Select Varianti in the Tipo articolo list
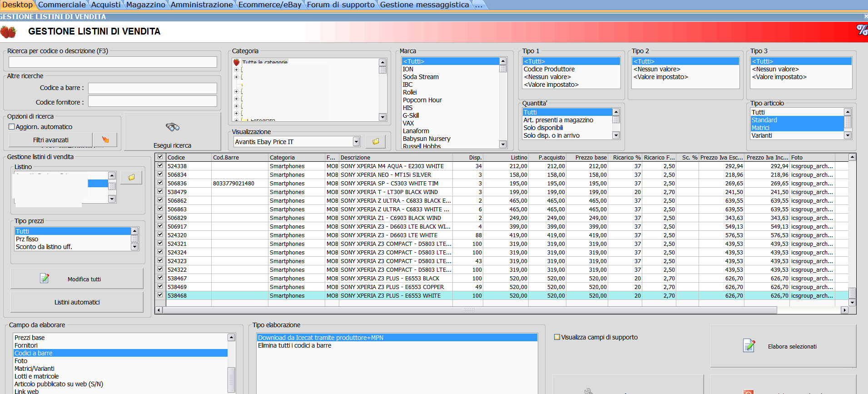The height and width of the screenshot is (394, 868). (762, 135)
